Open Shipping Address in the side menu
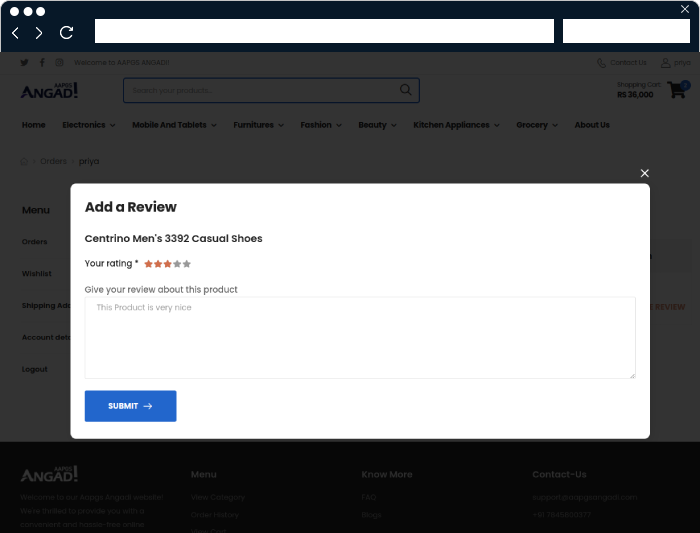Screen dimensions: 700x533 46,305
